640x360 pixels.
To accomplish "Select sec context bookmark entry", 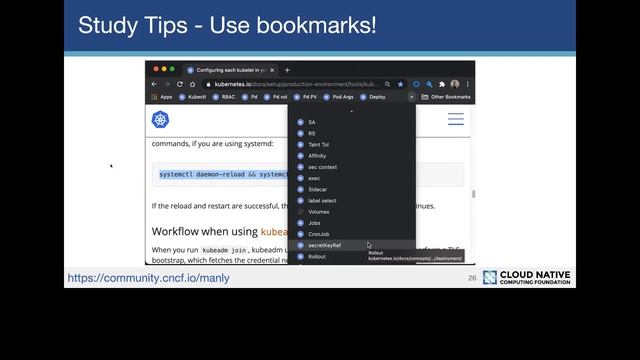I will coord(351,167).
